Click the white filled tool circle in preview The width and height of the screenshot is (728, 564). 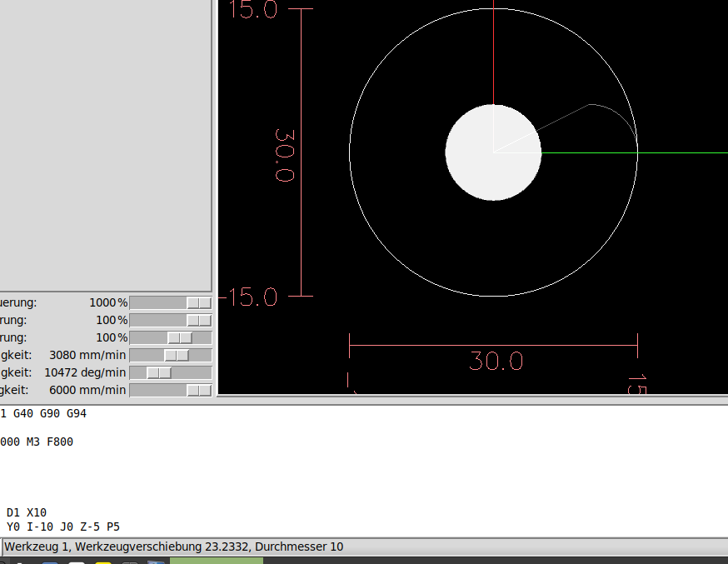pos(493,152)
